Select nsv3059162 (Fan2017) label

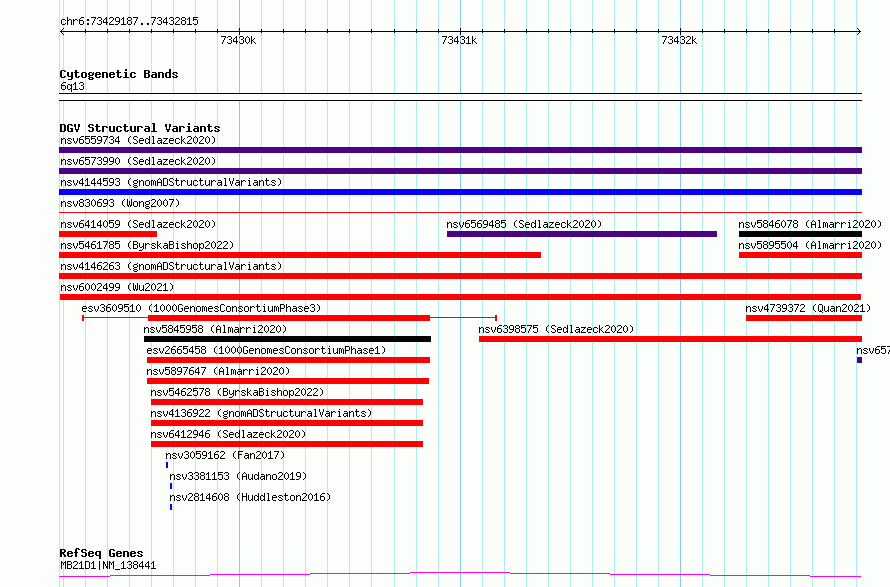click(225, 455)
